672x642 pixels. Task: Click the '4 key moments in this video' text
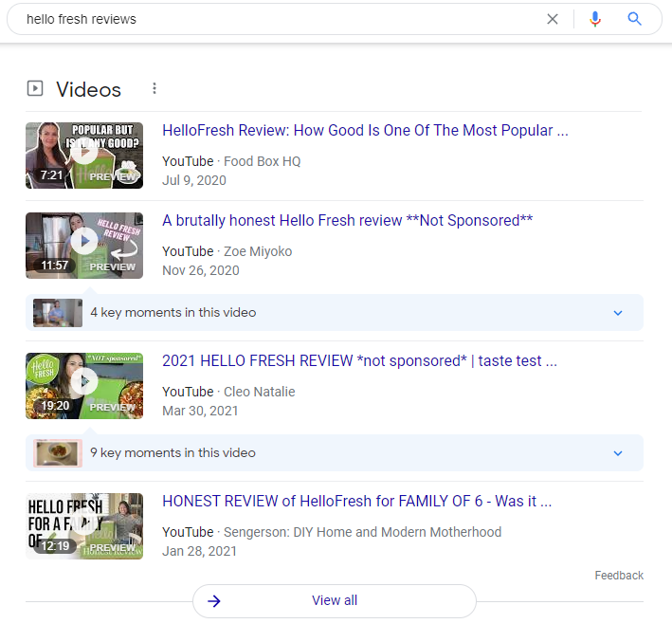tap(173, 312)
